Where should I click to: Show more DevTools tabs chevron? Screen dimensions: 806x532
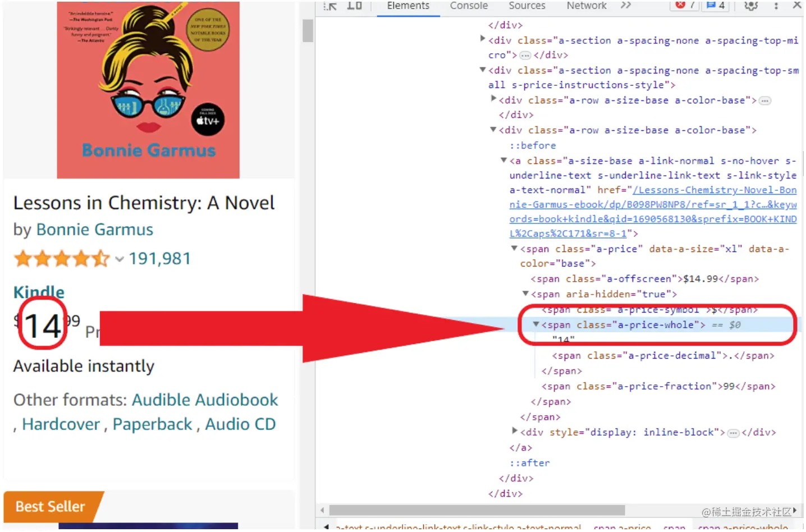click(626, 6)
